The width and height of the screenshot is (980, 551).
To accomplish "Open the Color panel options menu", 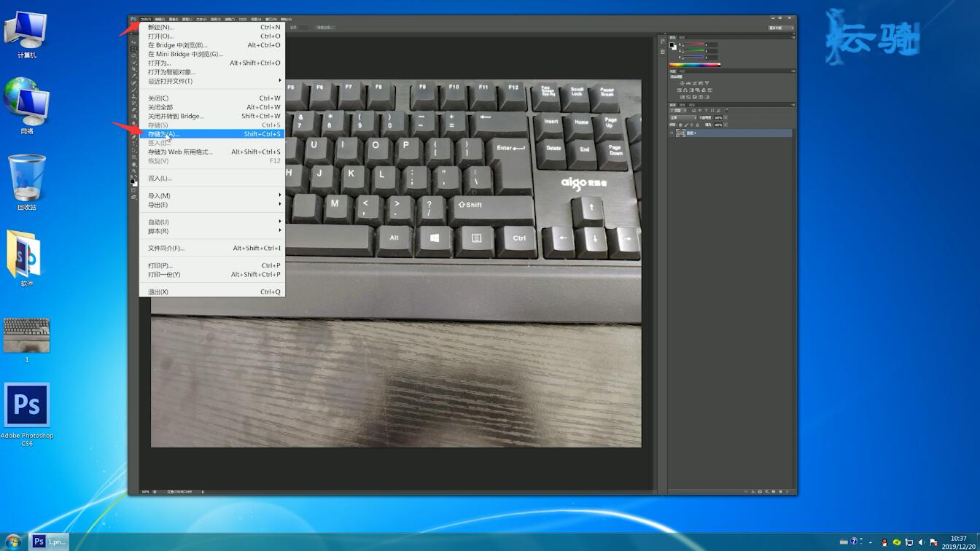I will click(793, 37).
